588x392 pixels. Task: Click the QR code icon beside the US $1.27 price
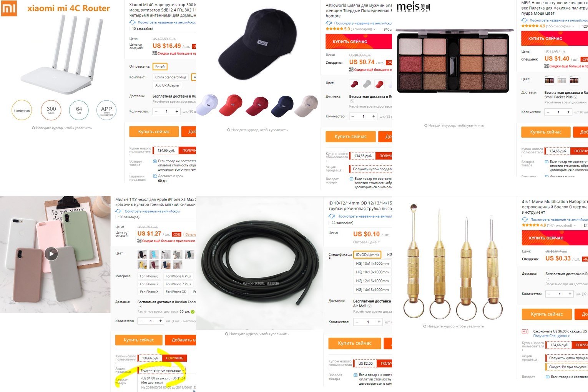tap(140, 241)
